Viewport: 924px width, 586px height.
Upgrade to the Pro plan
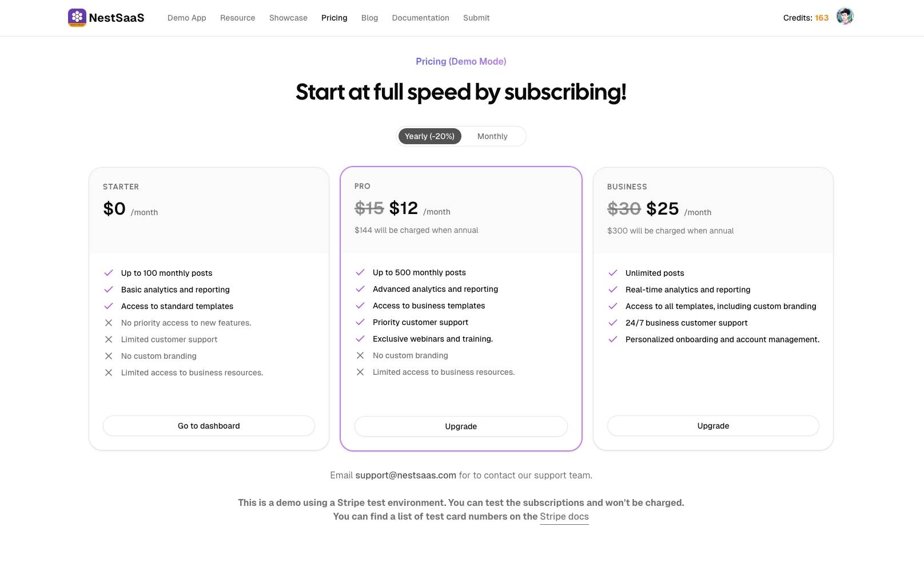[x=461, y=426]
